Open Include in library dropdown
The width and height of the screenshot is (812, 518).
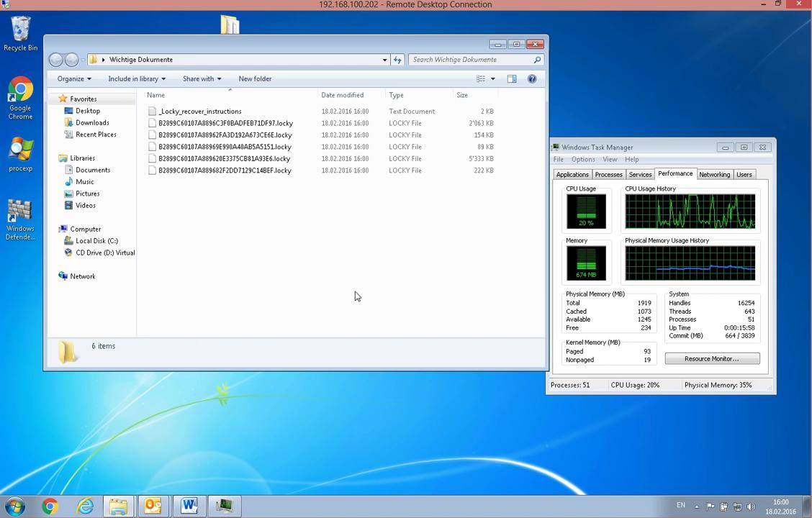(x=137, y=78)
